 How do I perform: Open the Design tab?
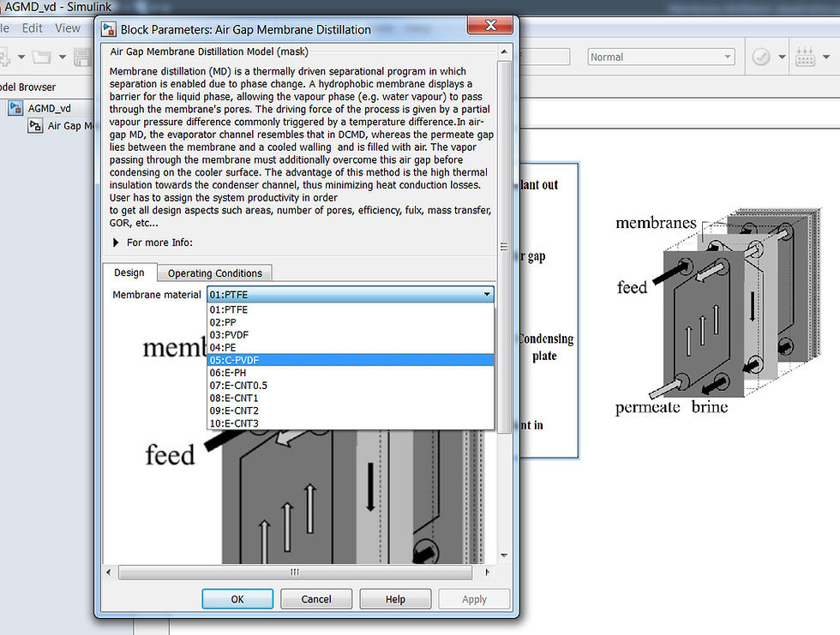(129, 273)
